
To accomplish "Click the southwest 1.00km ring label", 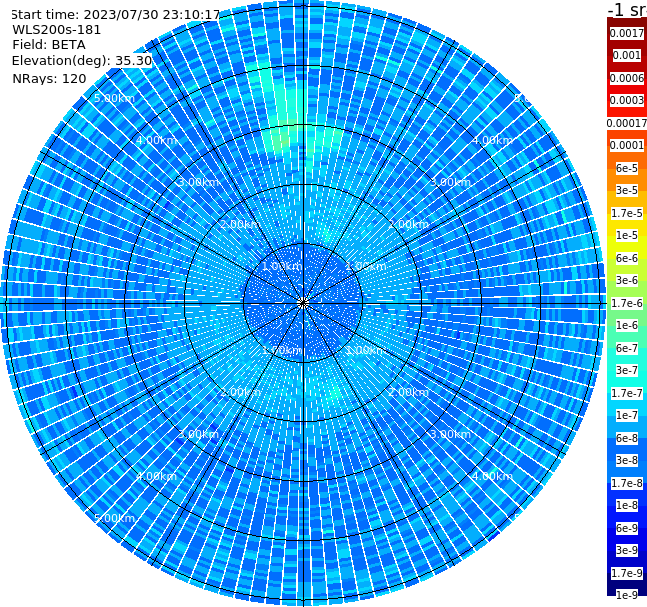I will point(282,350).
